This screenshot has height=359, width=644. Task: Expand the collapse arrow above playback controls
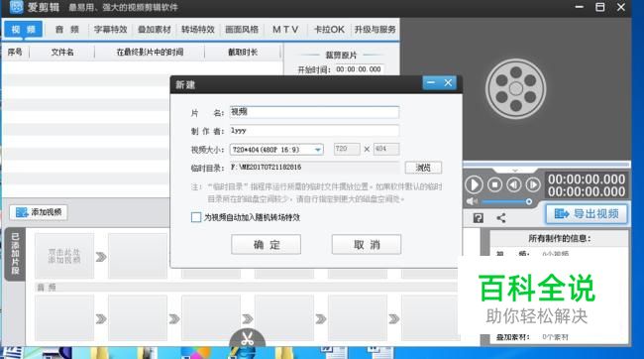[514, 170]
